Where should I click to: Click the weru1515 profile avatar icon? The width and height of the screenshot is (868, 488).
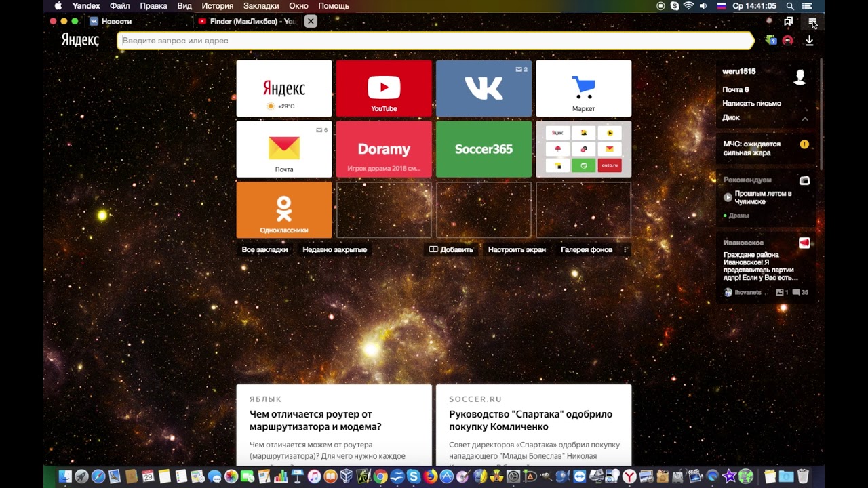pyautogui.click(x=800, y=77)
